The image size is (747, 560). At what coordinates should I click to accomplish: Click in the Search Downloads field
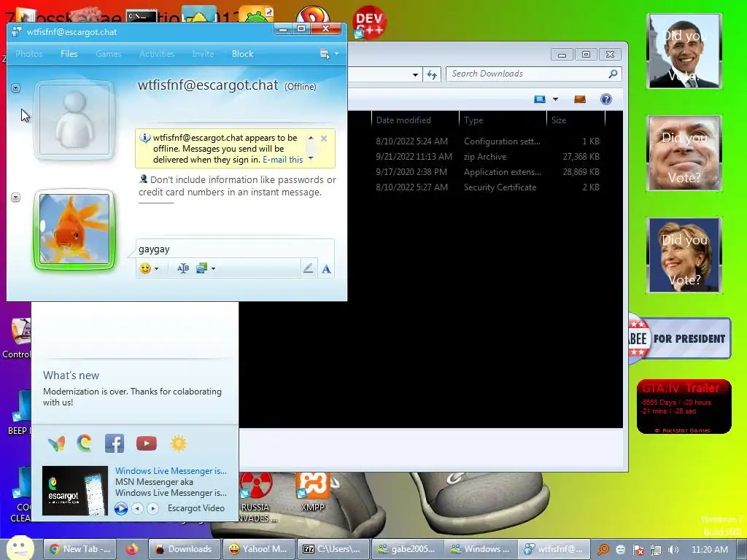point(528,74)
